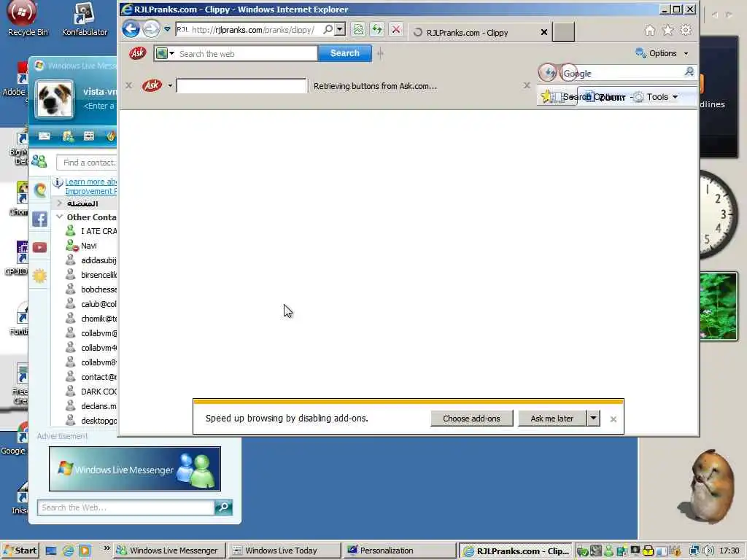Switch to Personalization taskbar button
The width and height of the screenshot is (747, 560).
(399, 551)
